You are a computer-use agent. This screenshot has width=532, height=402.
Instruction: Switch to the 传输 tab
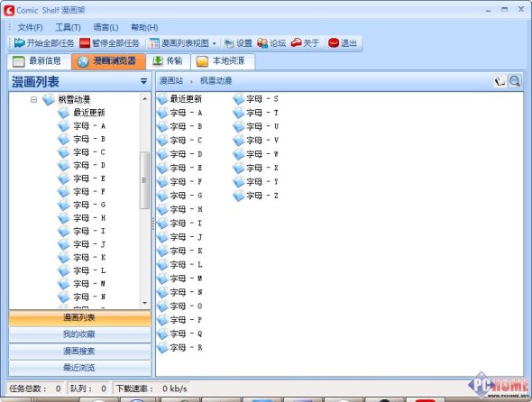click(x=169, y=61)
